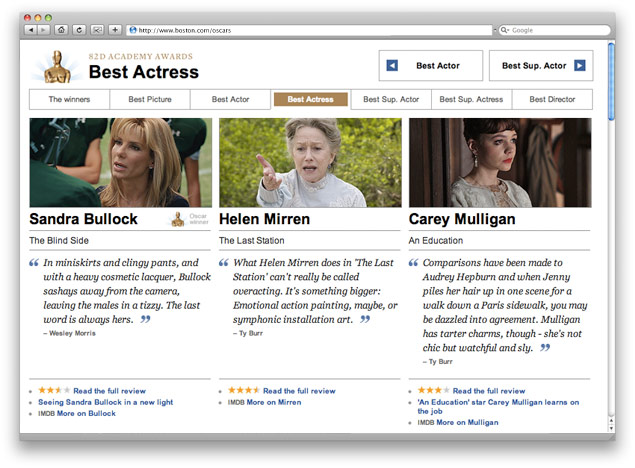Go to next category Best Sup. Actor button
The height and width of the screenshot is (468, 635).
(x=541, y=66)
